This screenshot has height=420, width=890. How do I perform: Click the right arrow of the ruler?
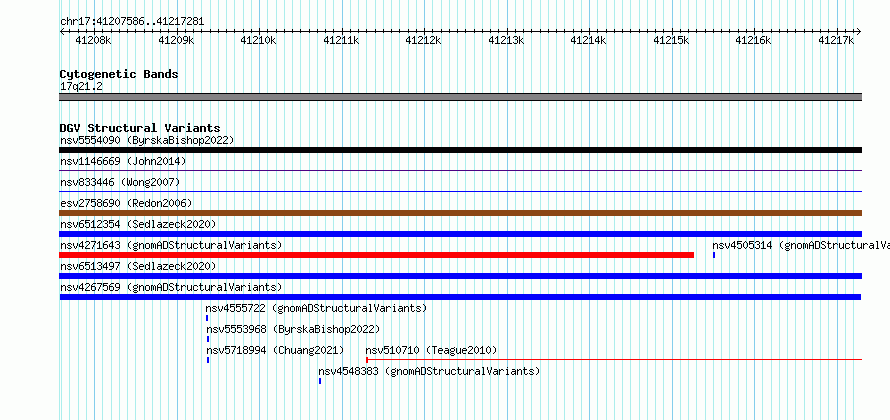click(859, 32)
